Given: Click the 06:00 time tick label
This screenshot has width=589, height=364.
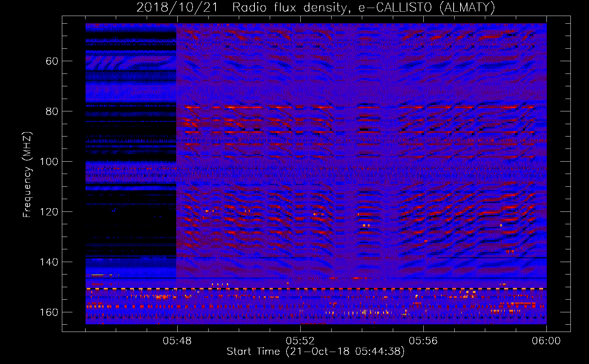Looking at the screenshot, I should click(x=546, y=341).
